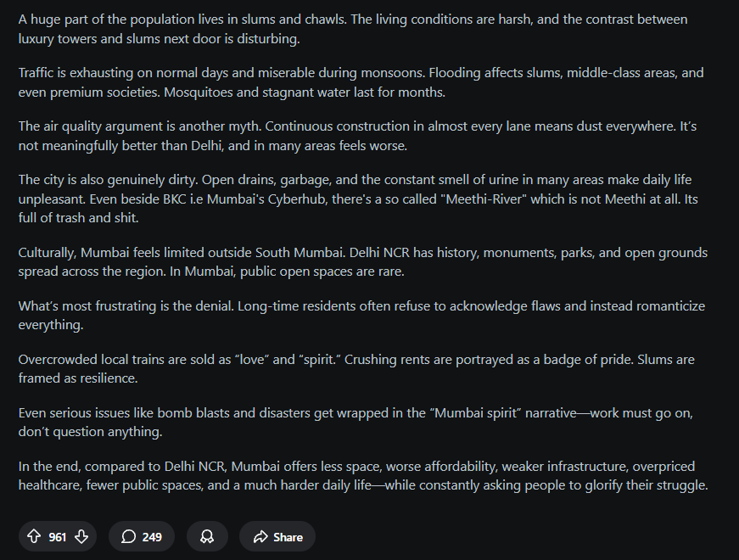Give an award using the ribbon icon
The height and width of the screenshot is (560, 739).
(x=207, y=536)
